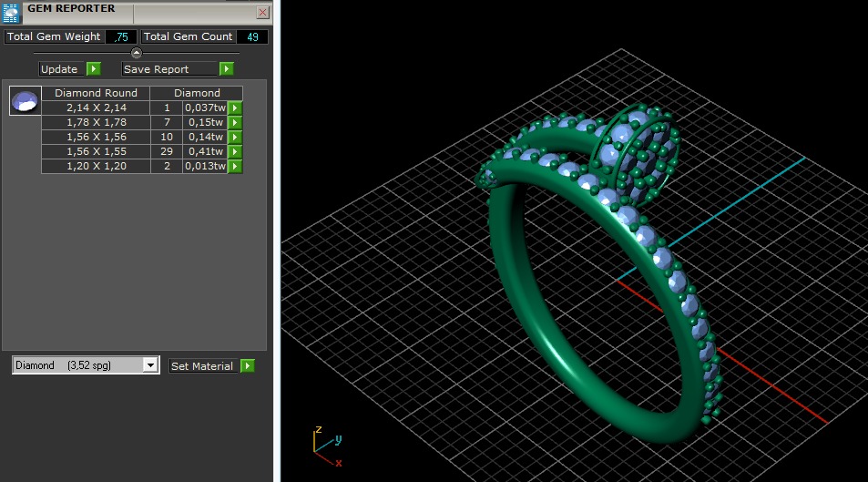
Task: Click the count cell showing 7
Action: 166,122
